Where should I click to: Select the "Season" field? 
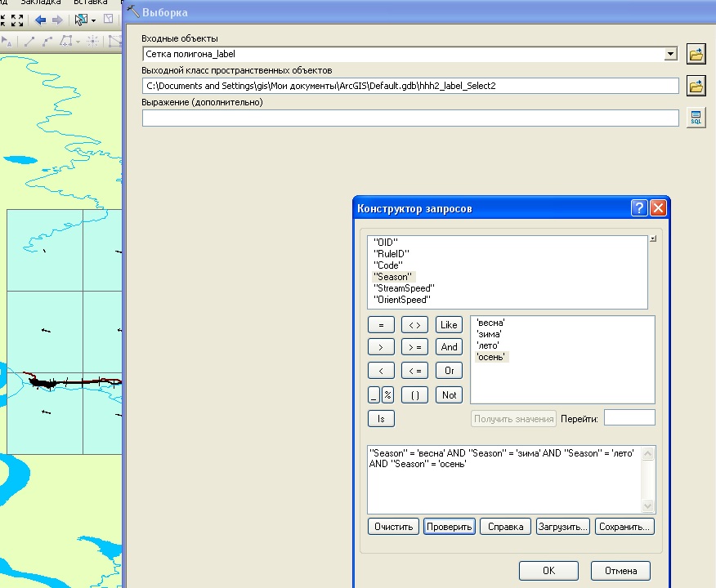pos(392,276)
